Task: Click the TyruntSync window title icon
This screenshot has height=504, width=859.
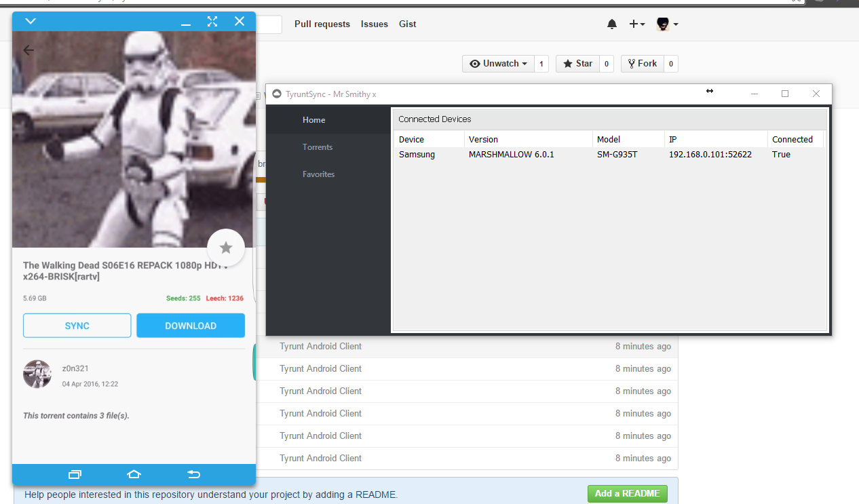Action: coord(276,94)
